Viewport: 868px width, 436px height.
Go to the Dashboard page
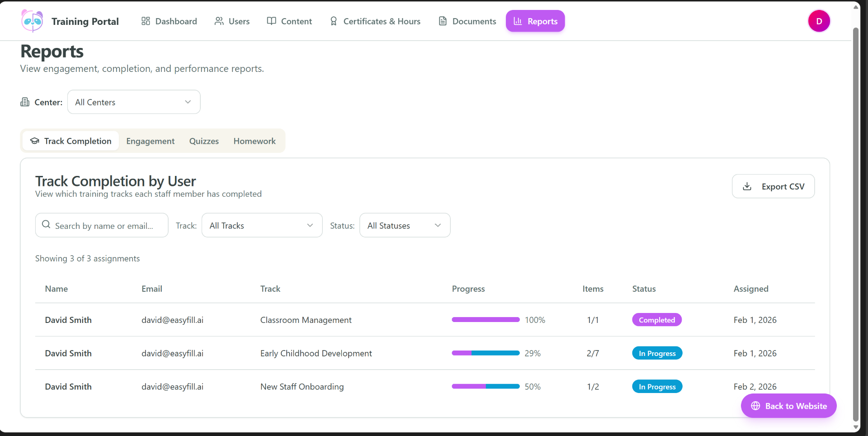[169, 21]
